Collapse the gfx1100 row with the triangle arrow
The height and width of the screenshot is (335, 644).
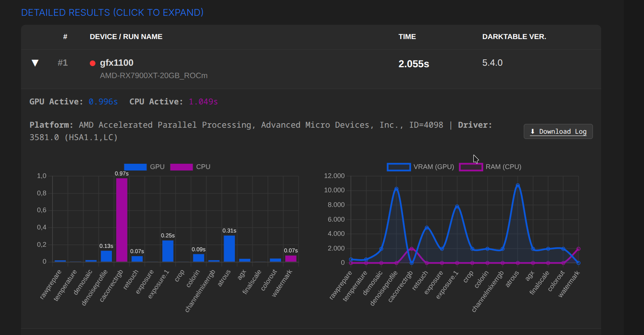(x=35, y=63)
